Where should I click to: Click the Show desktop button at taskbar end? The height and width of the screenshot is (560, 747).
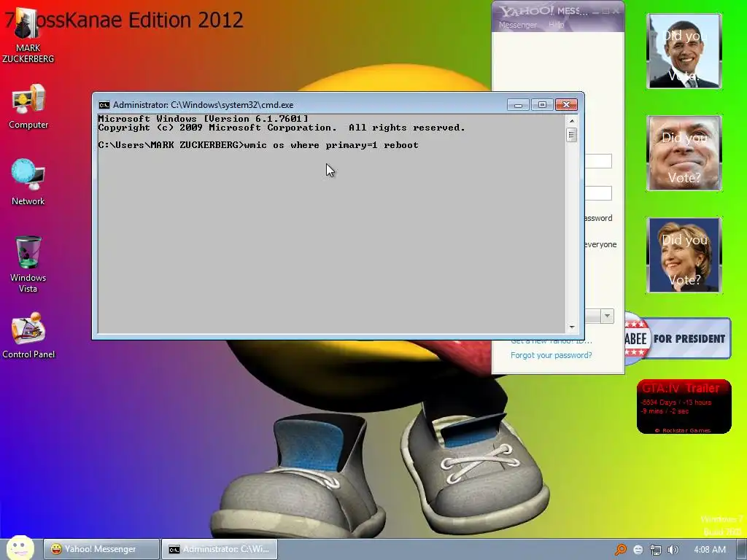tap(742, 550)
